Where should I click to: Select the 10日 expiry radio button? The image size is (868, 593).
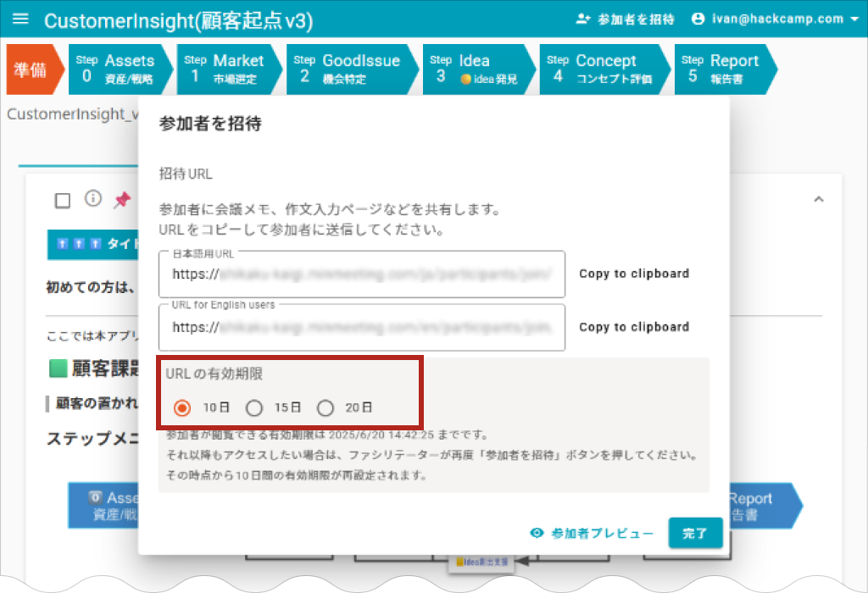[181, 408]
